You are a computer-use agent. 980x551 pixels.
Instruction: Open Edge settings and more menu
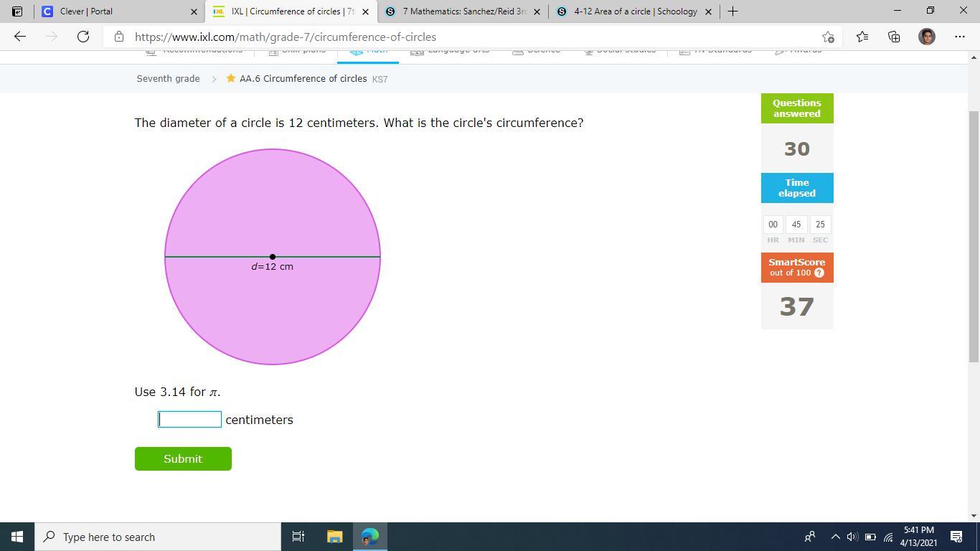pos(960,37)
